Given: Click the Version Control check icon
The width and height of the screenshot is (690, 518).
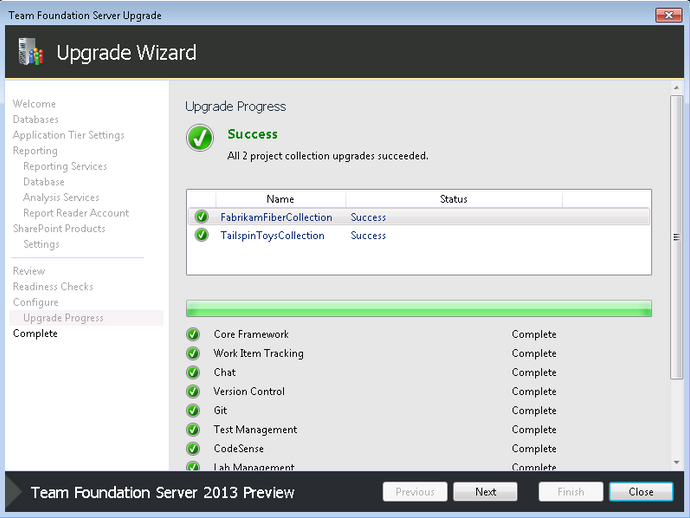Looking at the screenshot, I should pos(193,391).
